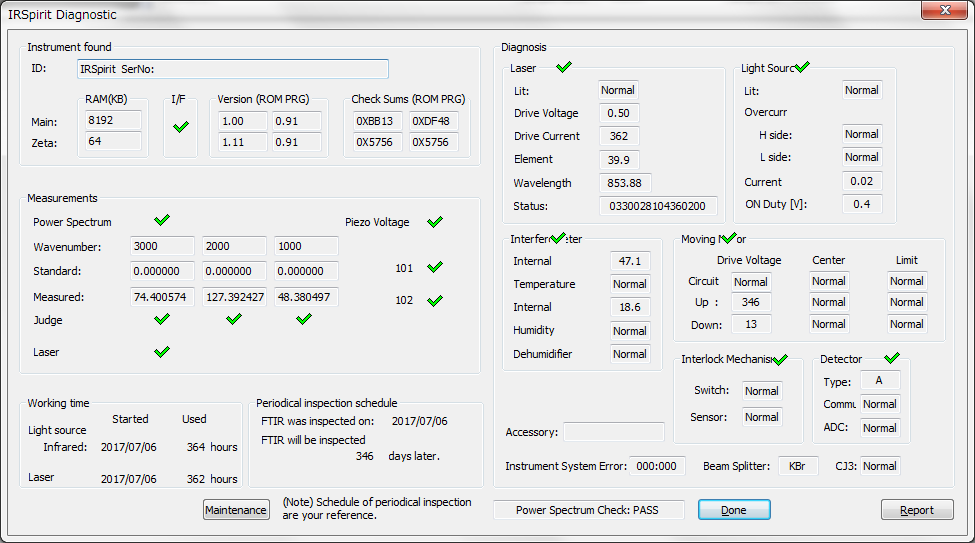The height and width of the screenshot is (543, 975).
Task: Click Laser Wavelength value 853.88
Action: pyautogui.click(x=625, y=183)
